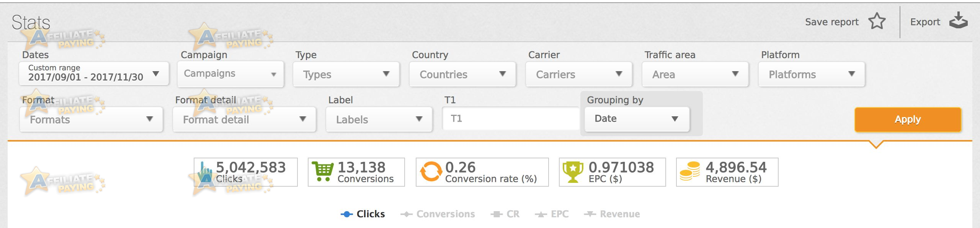Open the Dates custom range dropdown

[94, 73]
